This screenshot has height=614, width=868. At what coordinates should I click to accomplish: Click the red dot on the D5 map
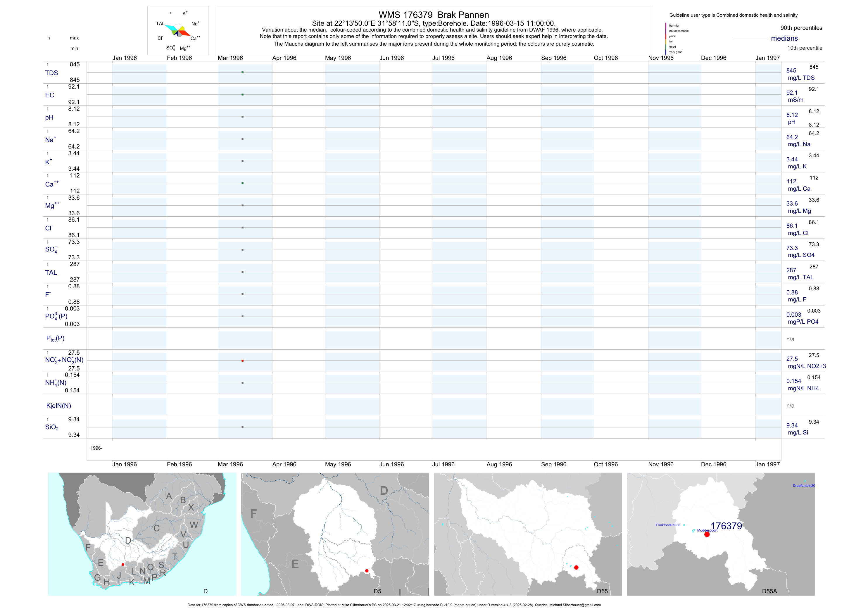[367, 571]
